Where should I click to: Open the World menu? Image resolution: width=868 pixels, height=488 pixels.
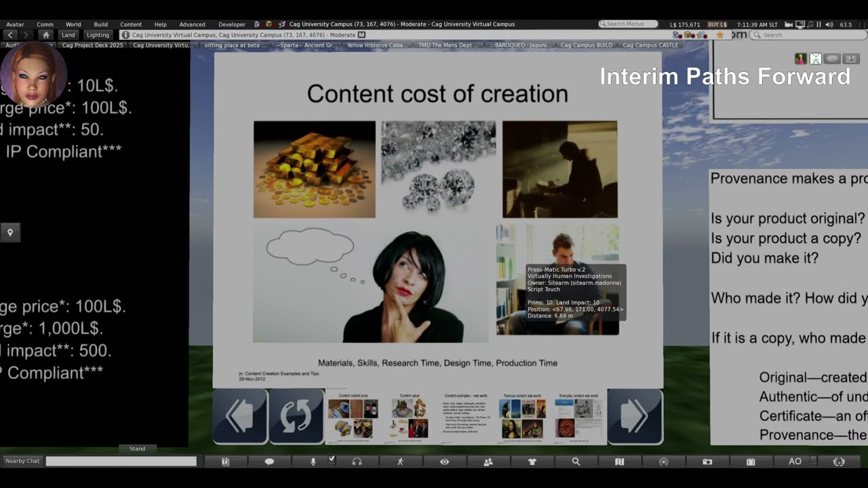point(73,24)
